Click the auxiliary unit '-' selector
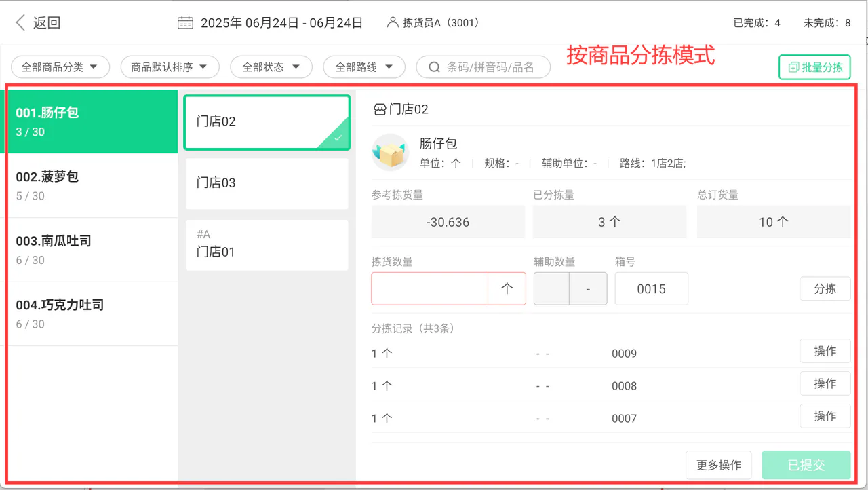The width and height of the screenshot is (868, 490). 588,288
